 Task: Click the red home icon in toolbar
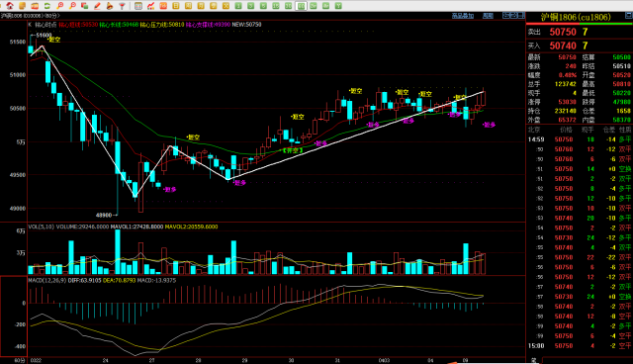click(10, 6)
